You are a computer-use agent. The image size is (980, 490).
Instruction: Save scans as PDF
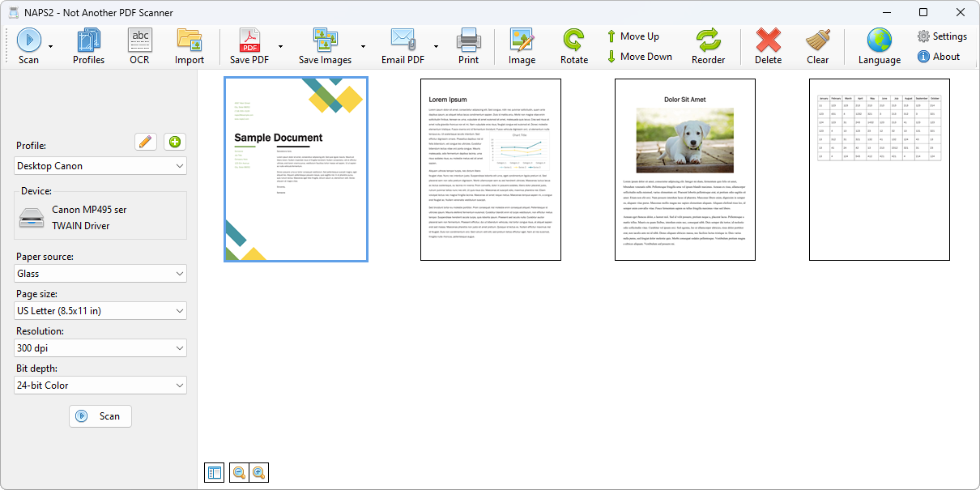[x=249, y=45]
